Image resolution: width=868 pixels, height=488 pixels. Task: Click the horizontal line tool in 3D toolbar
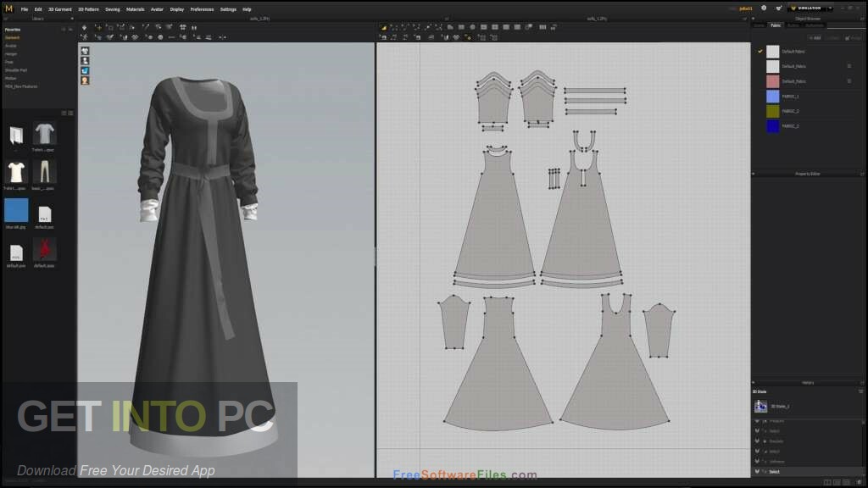coord(171,37)
